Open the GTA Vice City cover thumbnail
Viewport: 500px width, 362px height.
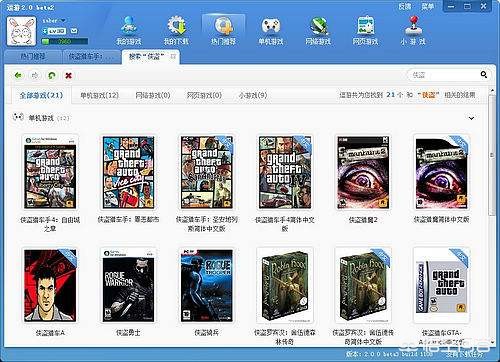tap(128, 172)
